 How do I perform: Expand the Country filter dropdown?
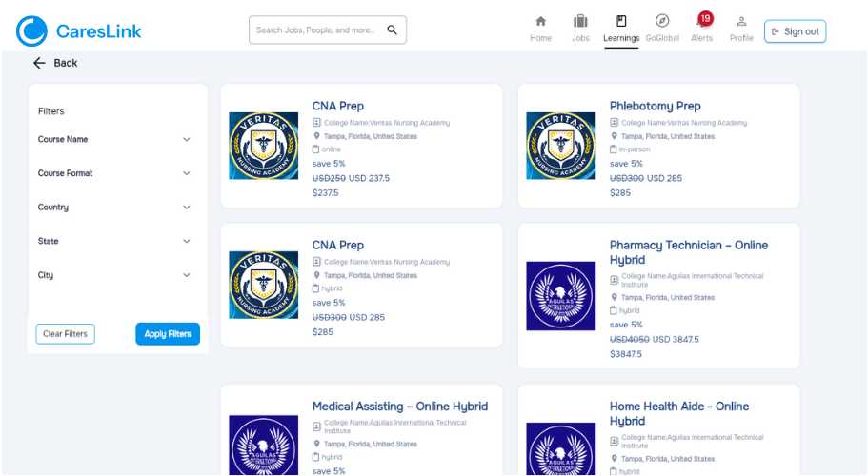click(186, 208)
